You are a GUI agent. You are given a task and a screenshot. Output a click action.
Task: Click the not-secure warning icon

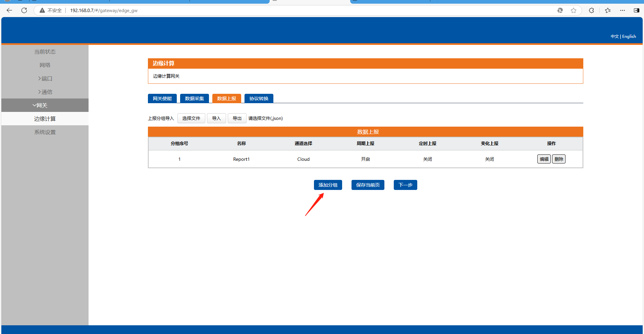click(42, 10)
